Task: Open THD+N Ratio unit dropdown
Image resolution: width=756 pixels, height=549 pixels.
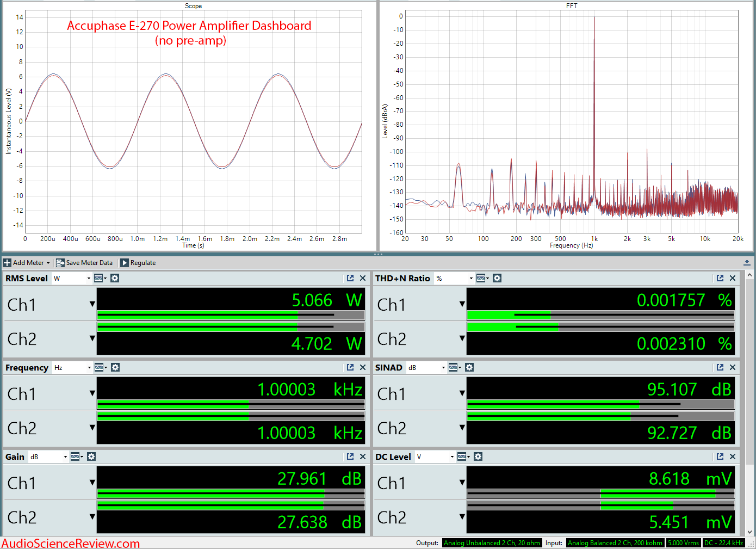Action: (455, 278)
